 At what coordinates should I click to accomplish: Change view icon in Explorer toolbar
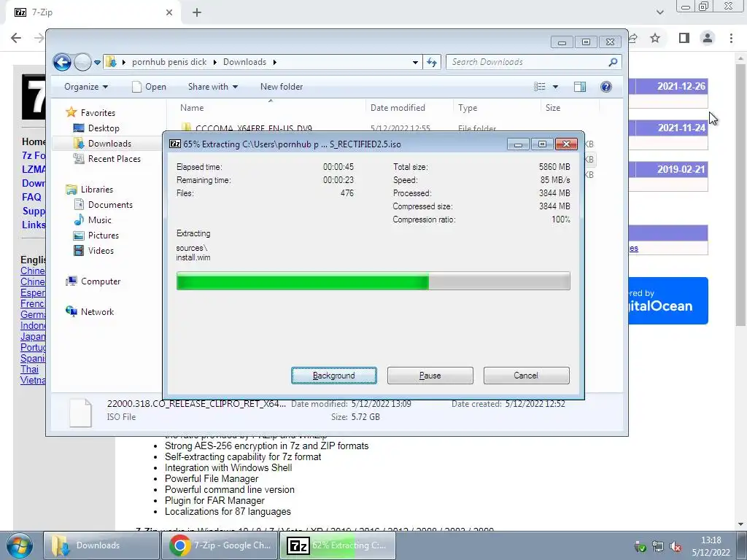point(540,87)
